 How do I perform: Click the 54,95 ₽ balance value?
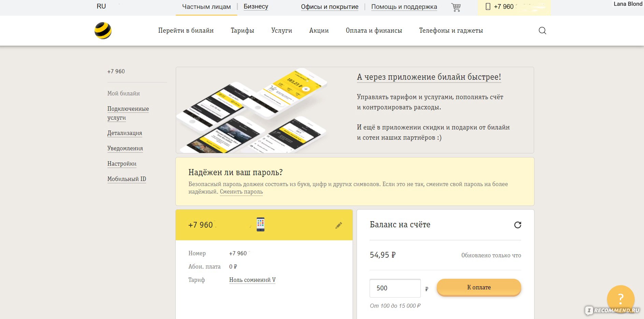point(383,255)
